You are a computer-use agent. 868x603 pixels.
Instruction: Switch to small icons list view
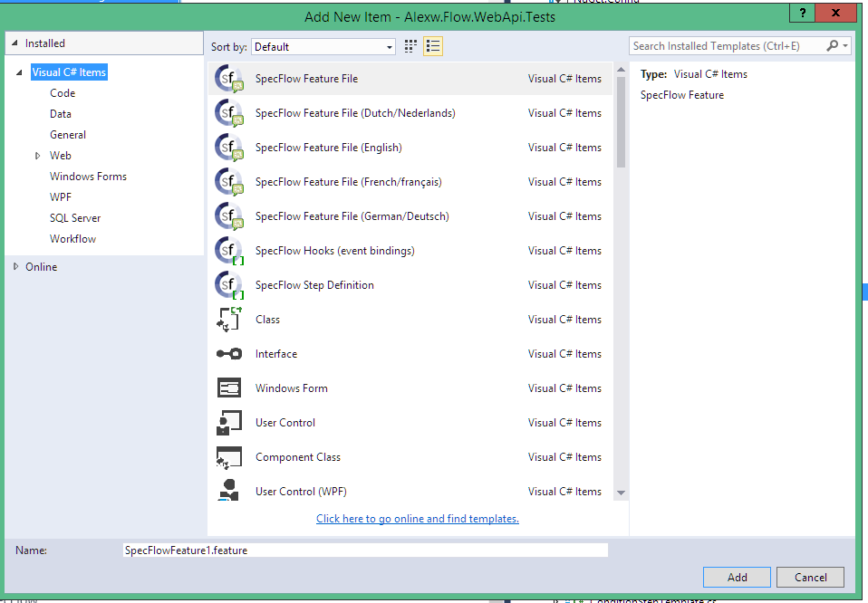pos(433,46)
